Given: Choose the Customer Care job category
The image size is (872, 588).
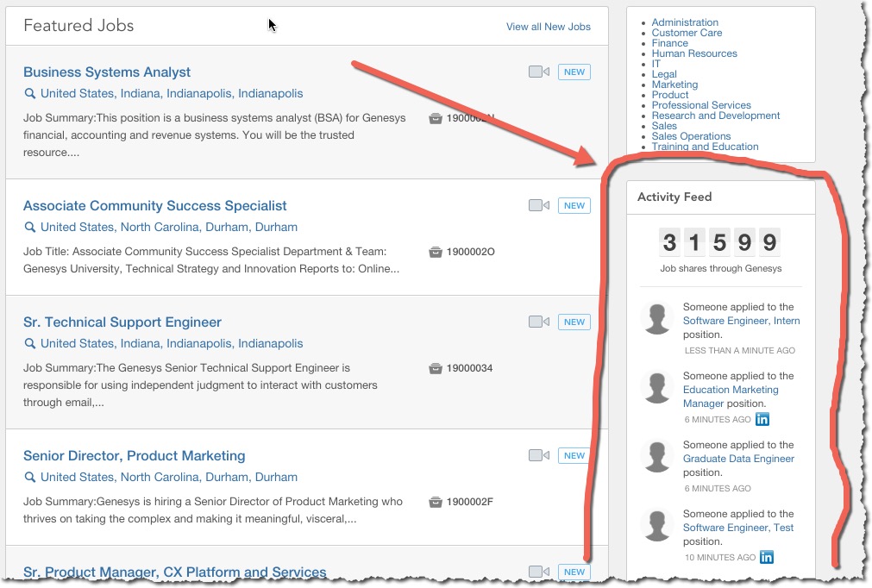Looking at the screenshot, I should [687, 33].
